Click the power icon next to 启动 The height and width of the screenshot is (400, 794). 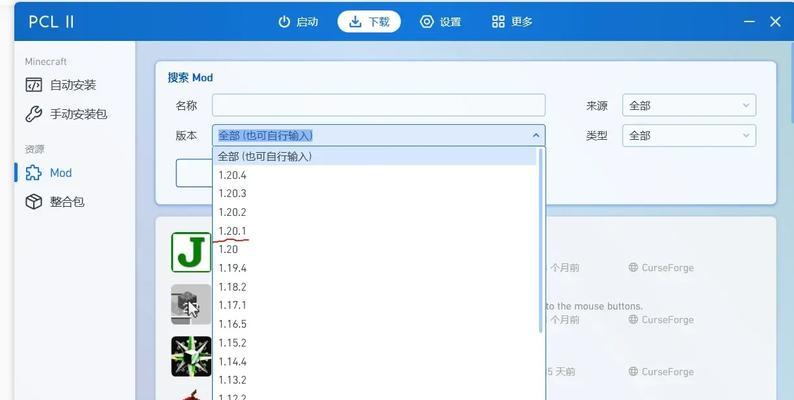coord(284,22)
